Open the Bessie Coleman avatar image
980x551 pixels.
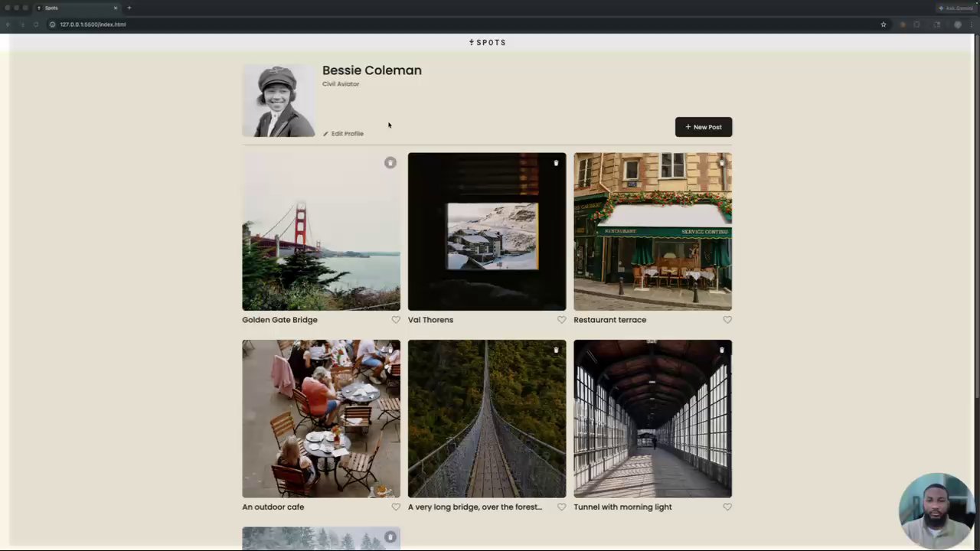(x=279, y=100)
